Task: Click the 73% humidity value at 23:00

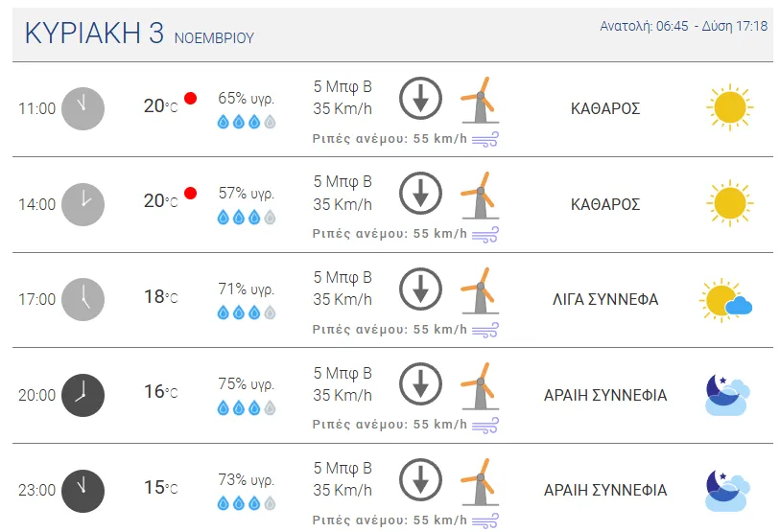Action: tap(246, 479)
